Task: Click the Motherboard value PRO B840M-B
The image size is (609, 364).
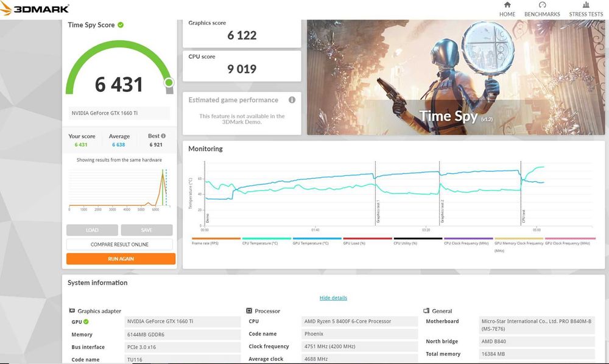Action: 537,325
